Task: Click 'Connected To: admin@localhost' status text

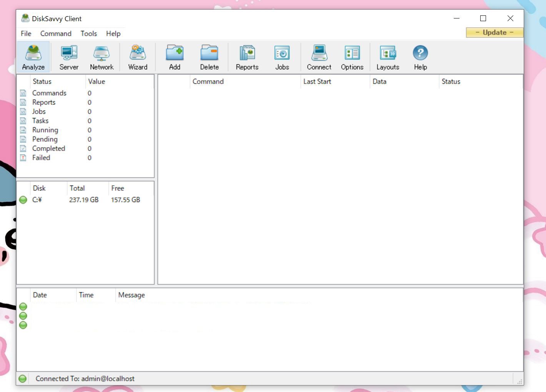Action: pyautogui.click(x=85, y=379)
